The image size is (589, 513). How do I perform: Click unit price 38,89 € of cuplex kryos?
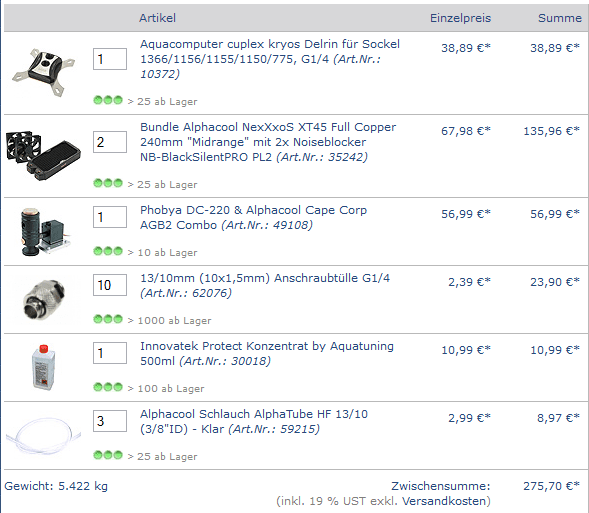[x=466, y=48]
